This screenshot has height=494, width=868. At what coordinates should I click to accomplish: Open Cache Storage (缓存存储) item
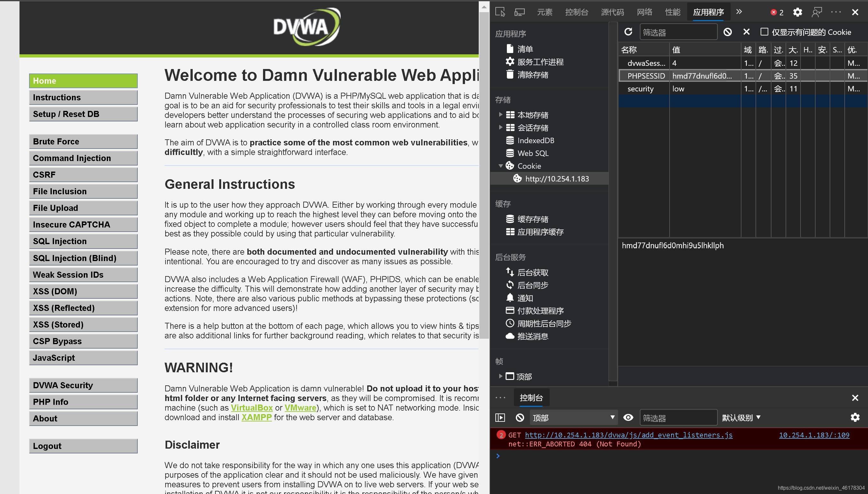[x=527, y=219]
